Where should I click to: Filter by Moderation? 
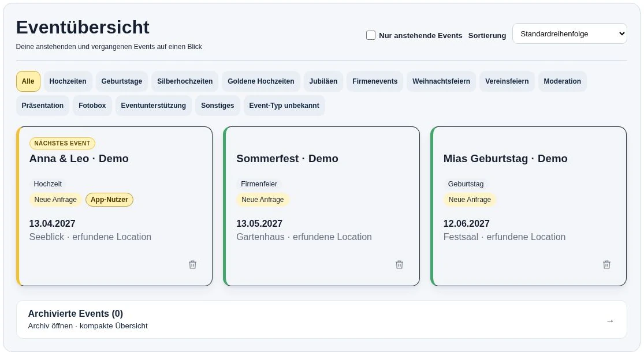click(562, 81)
